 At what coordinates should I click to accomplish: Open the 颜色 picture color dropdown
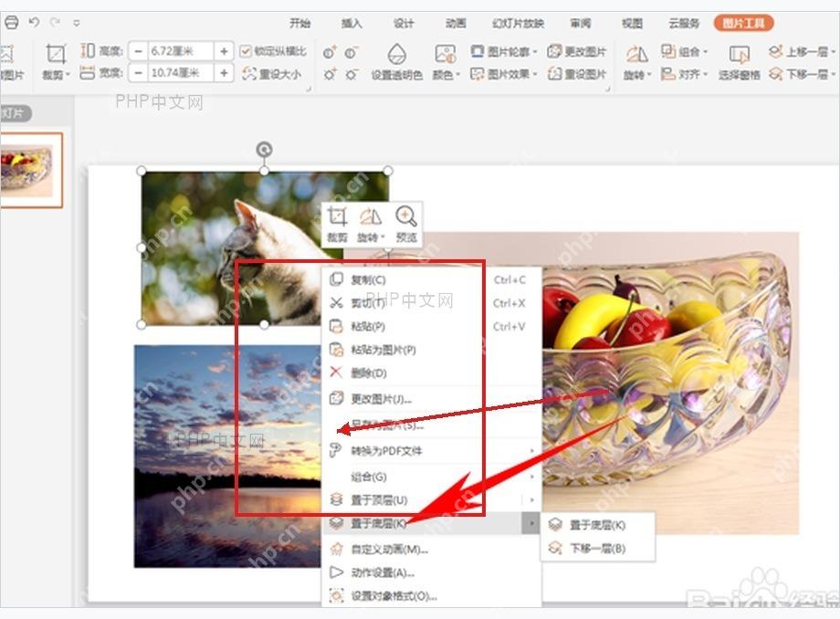tap(446, 61)
